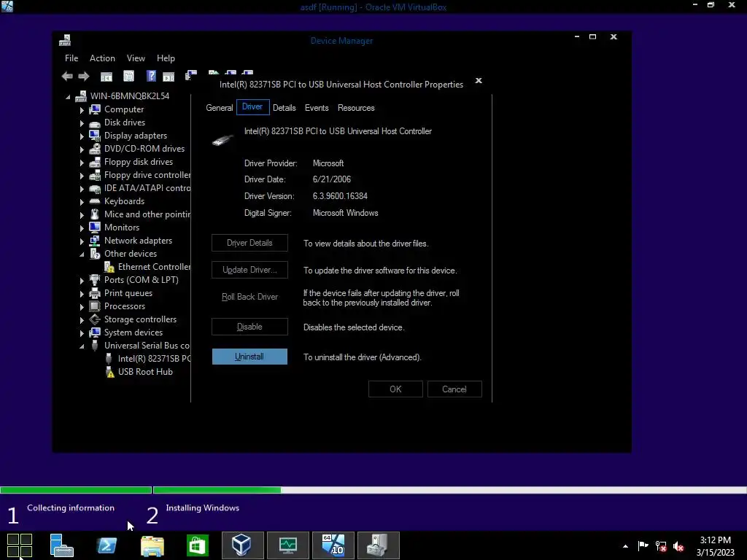747x560 pixels.
Task: Switch to the monitor graph taskbar app
Action: (x=287, y=545)
